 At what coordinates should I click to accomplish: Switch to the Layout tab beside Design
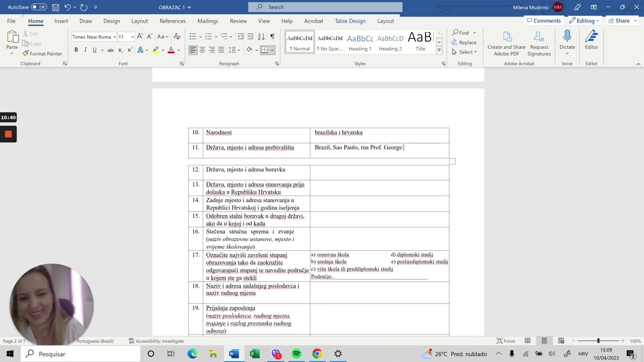click(139, 21)
